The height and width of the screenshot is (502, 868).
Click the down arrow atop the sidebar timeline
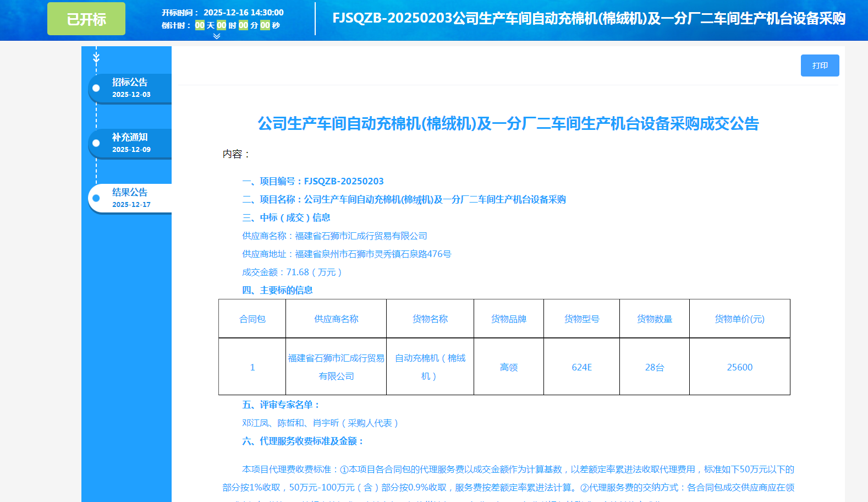pyautogui.click(x=96, y=58)
